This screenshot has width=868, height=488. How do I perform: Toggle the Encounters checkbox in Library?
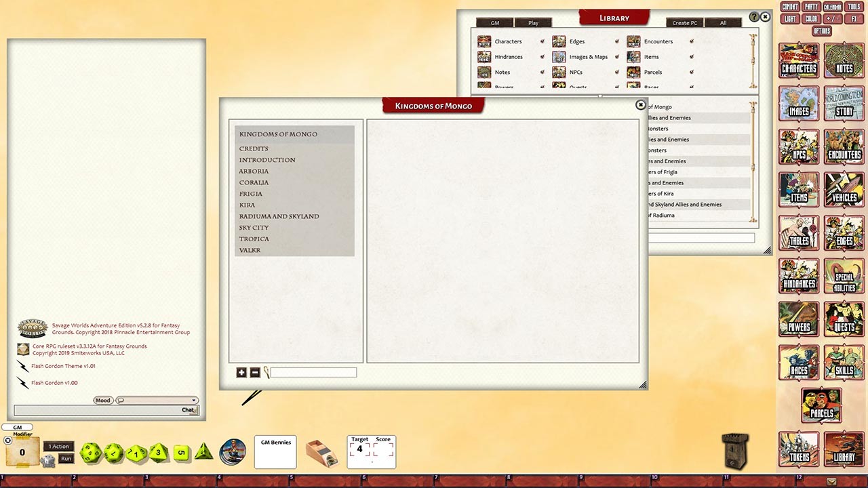pyautogui.click(x=692, y=41)
